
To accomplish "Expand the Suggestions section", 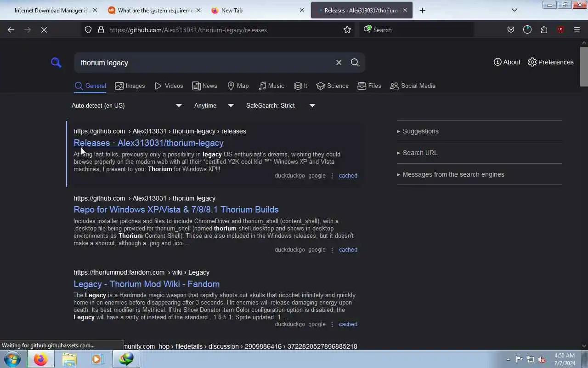I will (418, 131).
